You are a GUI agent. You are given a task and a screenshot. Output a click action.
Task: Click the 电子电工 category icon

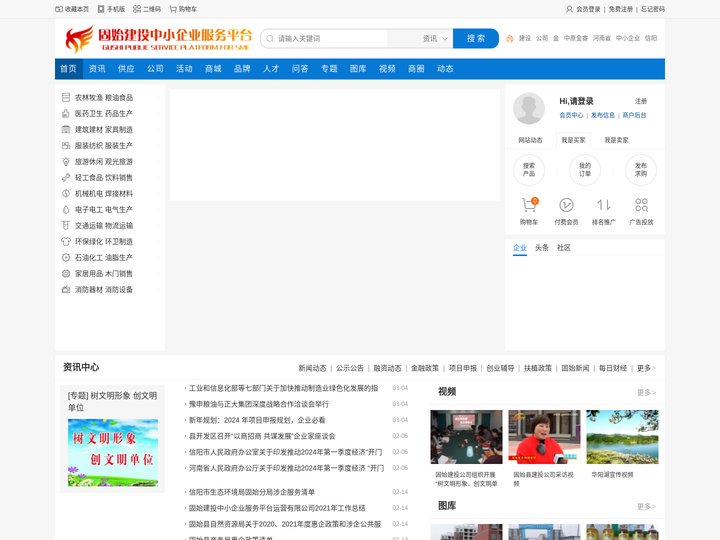click(66, 209)
